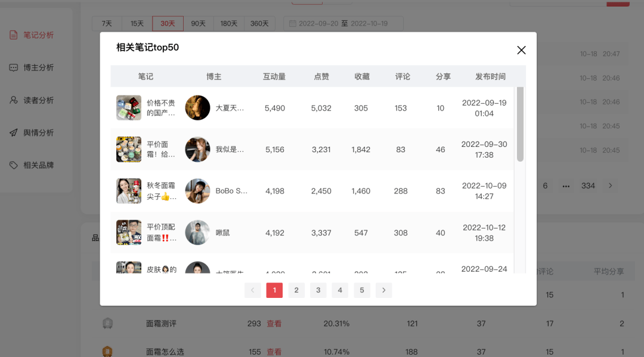Click the background pagination ellipsis
Viewport: 644px width, 357px height.
pyautogui.click(x=566, y=186)
